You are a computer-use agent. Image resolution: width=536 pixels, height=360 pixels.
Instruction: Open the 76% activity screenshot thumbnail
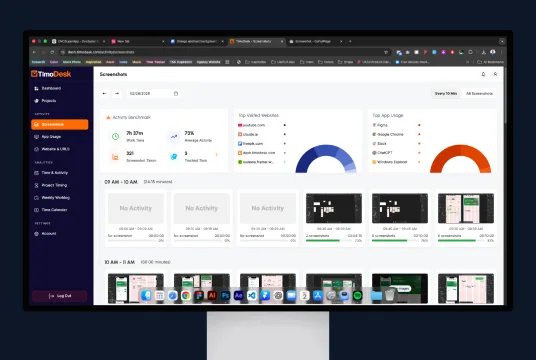coord(400,208)
